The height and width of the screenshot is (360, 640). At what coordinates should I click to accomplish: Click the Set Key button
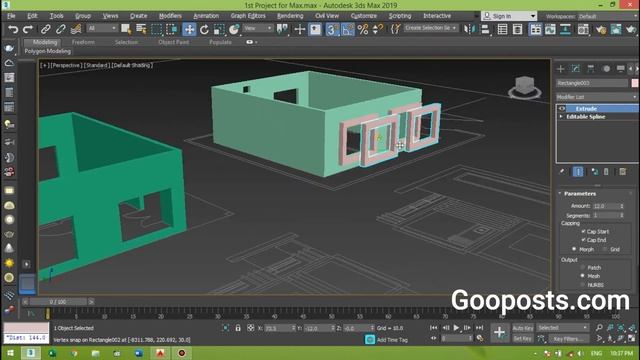(522, 339)
